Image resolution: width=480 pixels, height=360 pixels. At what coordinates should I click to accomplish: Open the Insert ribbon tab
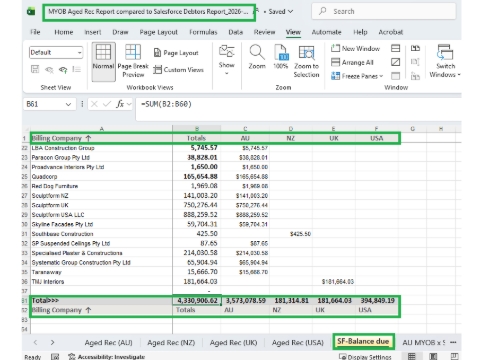93,32
